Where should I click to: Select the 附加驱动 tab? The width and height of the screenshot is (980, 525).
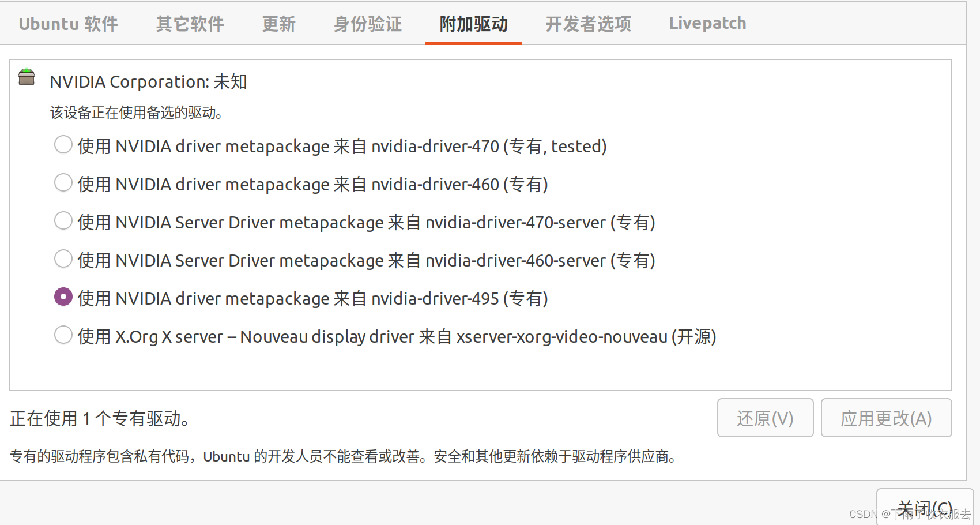(x=473, y=24)
